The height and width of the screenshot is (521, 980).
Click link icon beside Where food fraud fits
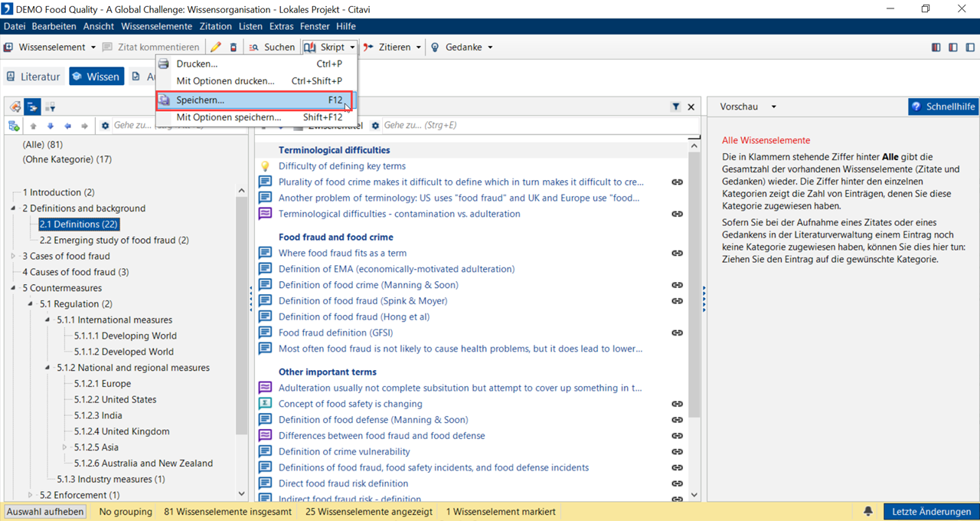point(677,253)
